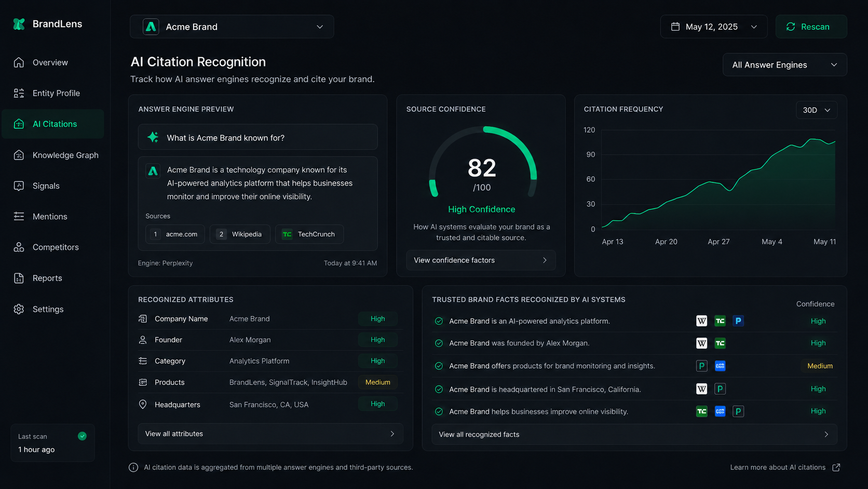Expand View all recognized facts

pos(634,434)
